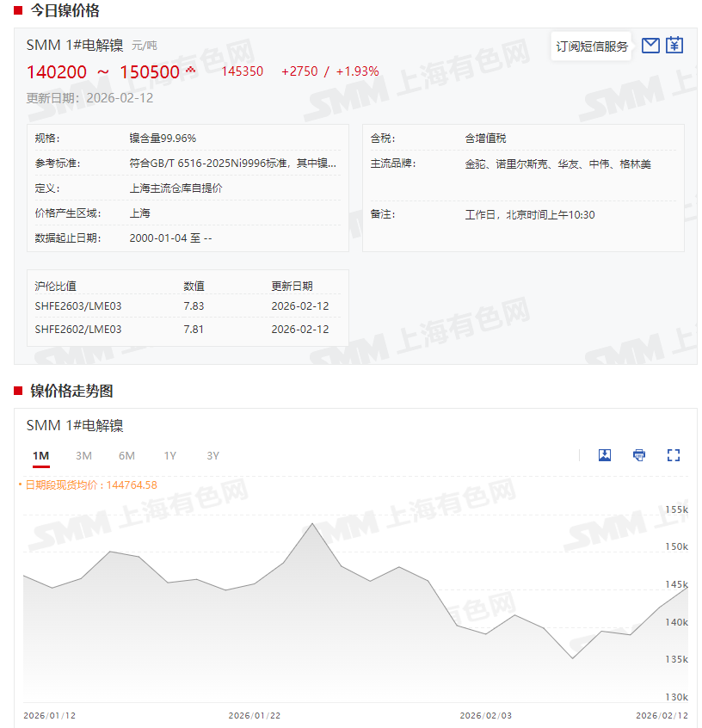Switch chart to 6M range

click(x=126, y=456)
